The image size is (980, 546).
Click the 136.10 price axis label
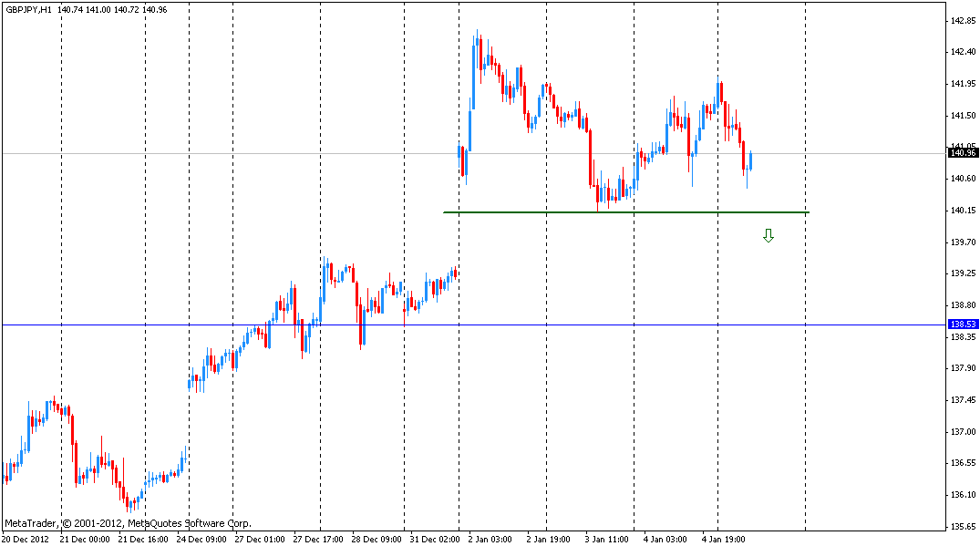[963, 495]
